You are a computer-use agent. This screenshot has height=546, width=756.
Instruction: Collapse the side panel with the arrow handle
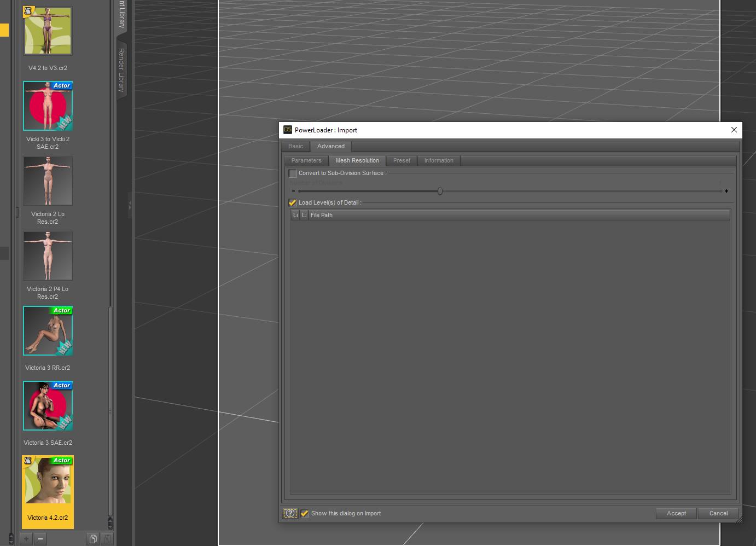(x=129, y=205)
